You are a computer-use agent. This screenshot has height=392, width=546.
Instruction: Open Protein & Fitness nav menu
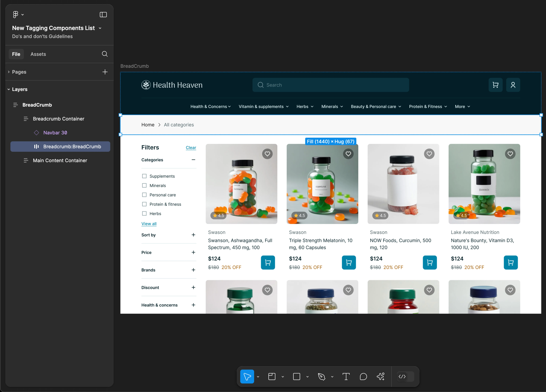pyautogui.click(x=428, y=107)
